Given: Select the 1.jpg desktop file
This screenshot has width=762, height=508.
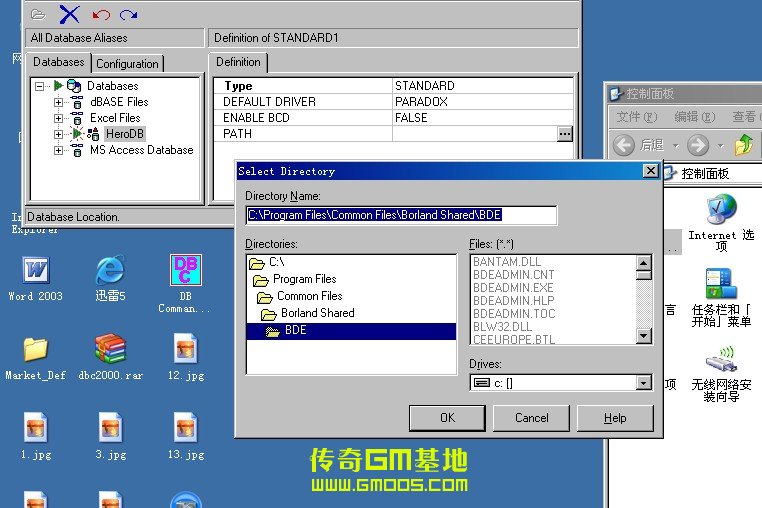Looking at the screenshot, I should coord(36,427).
